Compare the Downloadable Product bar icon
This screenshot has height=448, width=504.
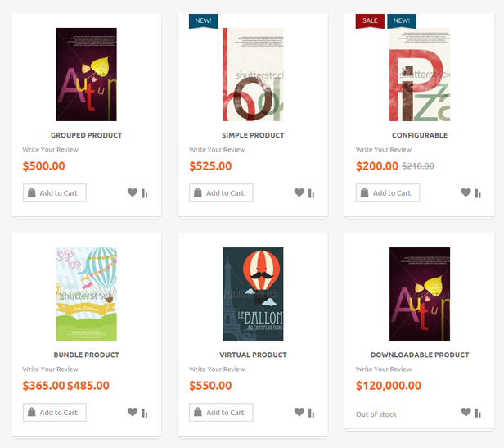[x=478, y=413]
